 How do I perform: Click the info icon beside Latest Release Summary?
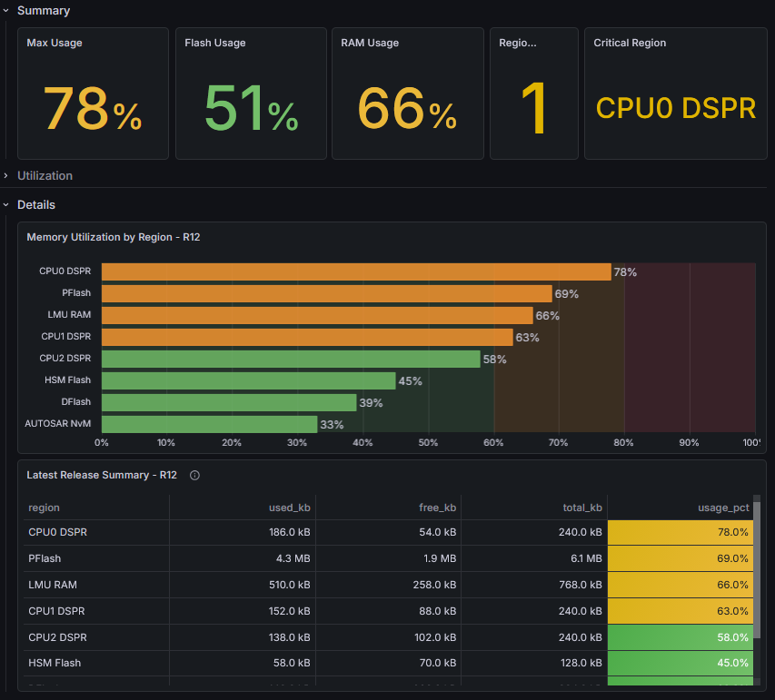[194, 475]
